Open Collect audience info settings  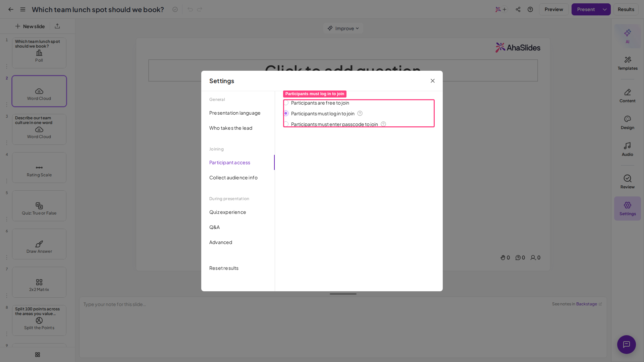click(233, 178)
